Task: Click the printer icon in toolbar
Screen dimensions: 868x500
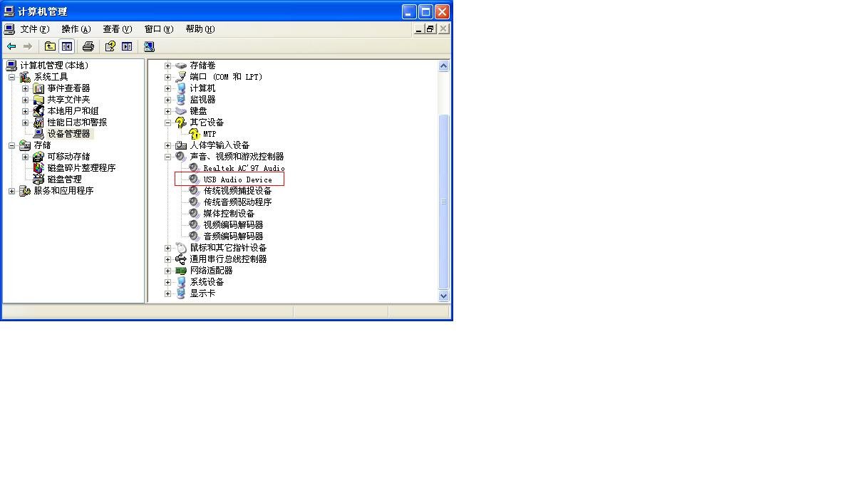Action: click(88, 46)
